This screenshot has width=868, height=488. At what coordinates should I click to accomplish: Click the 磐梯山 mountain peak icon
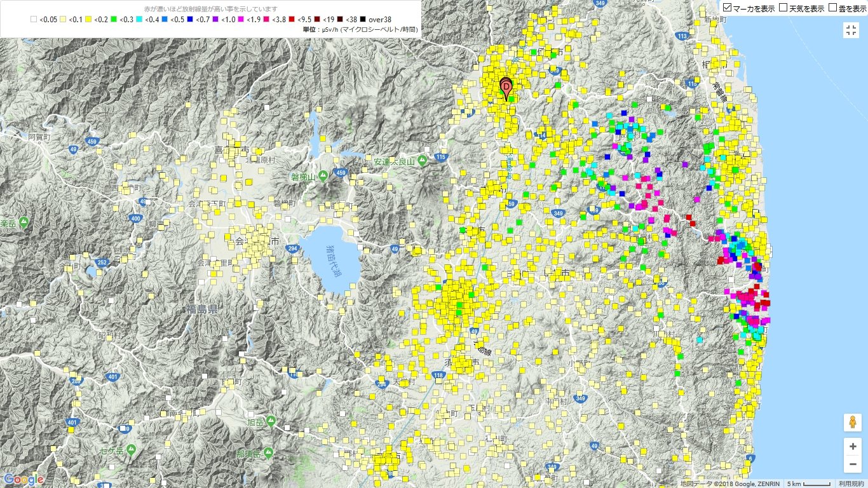click(x=323, y=175)
